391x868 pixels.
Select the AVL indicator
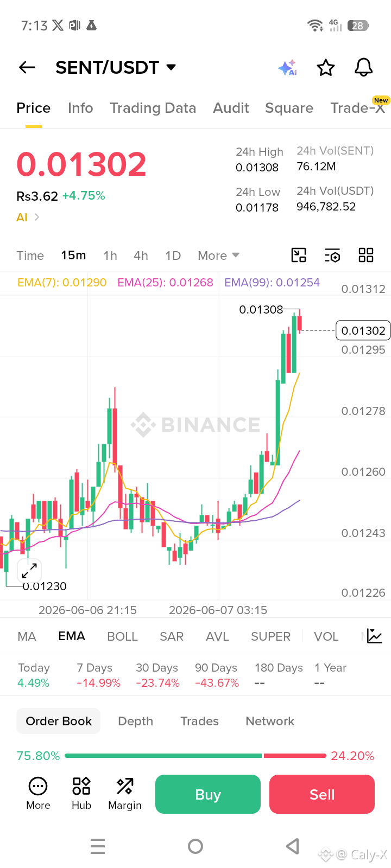[217, 636]
